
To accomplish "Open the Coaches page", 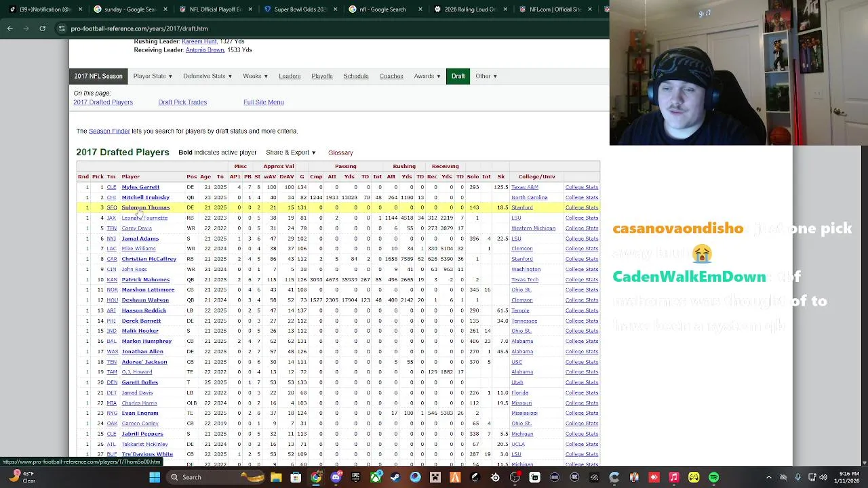I will coord(391,76).
